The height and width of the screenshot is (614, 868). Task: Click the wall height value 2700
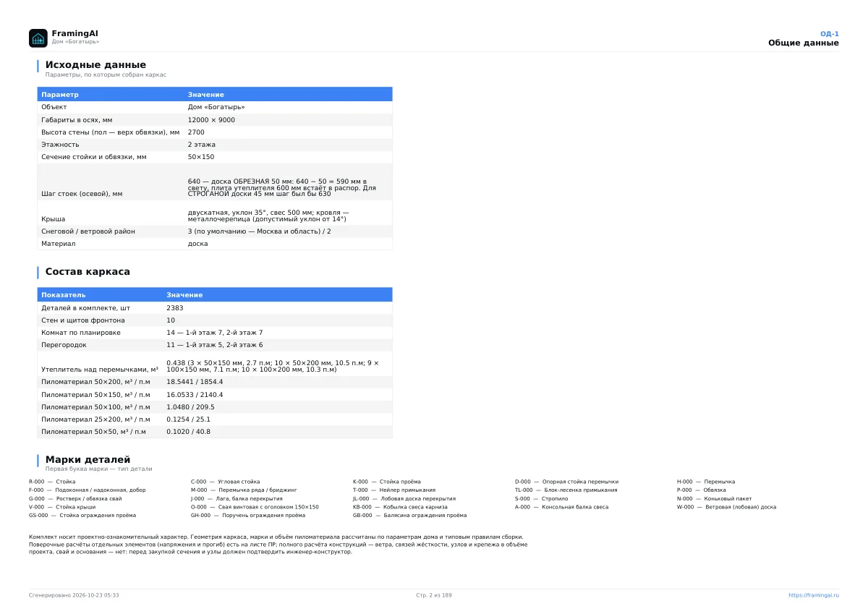[x=196, y=132]
